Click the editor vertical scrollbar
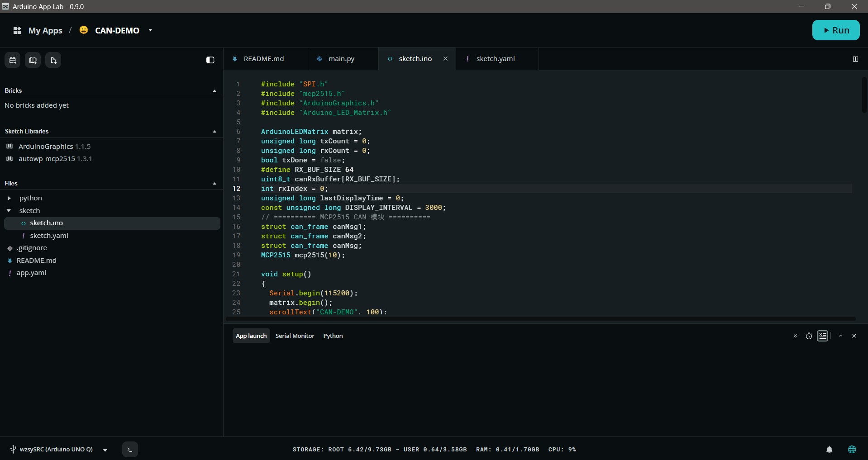 coord(864,95)
